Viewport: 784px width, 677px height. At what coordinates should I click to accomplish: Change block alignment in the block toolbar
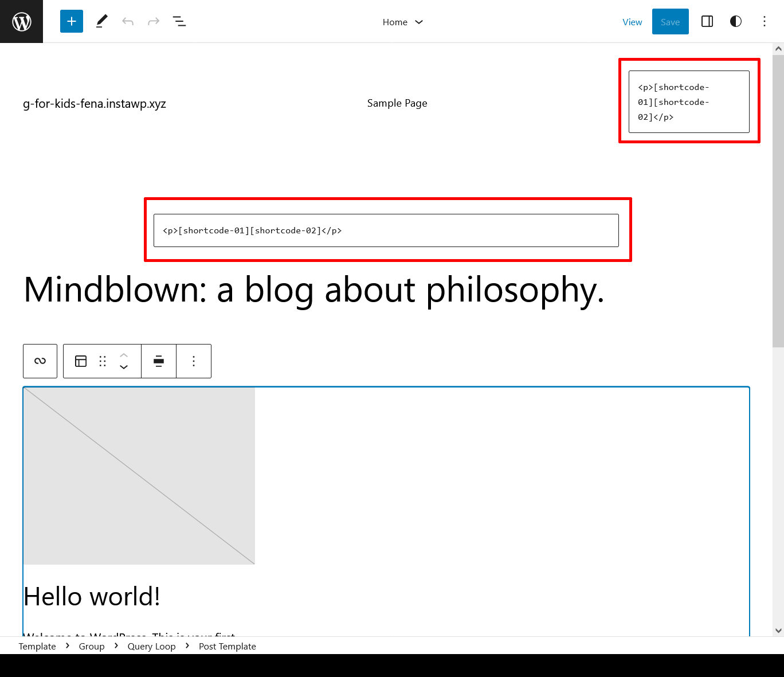point(159,361)
